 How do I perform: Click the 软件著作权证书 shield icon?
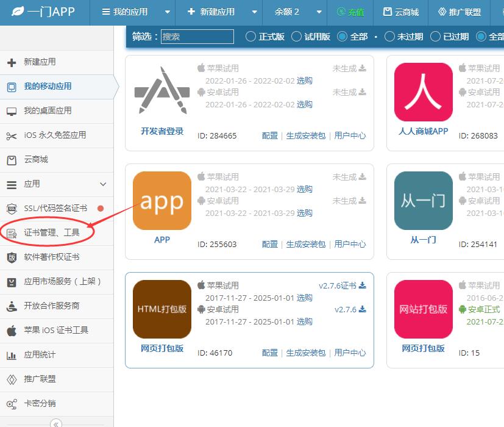tap(12, 257)
